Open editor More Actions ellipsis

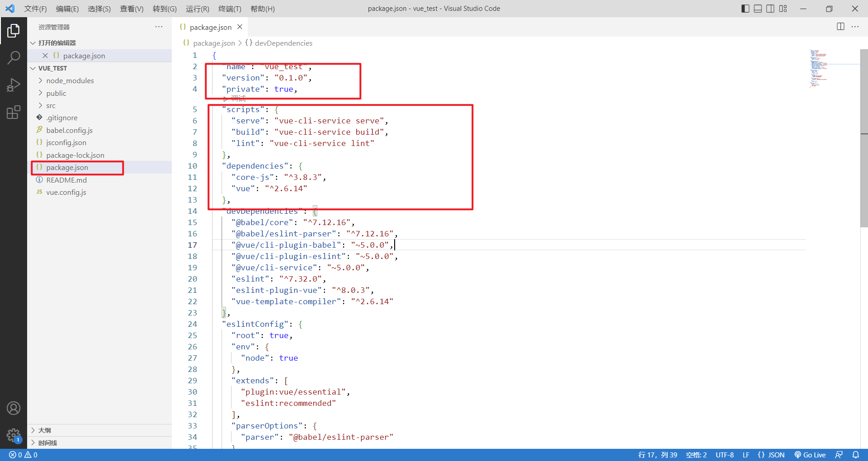855,27
